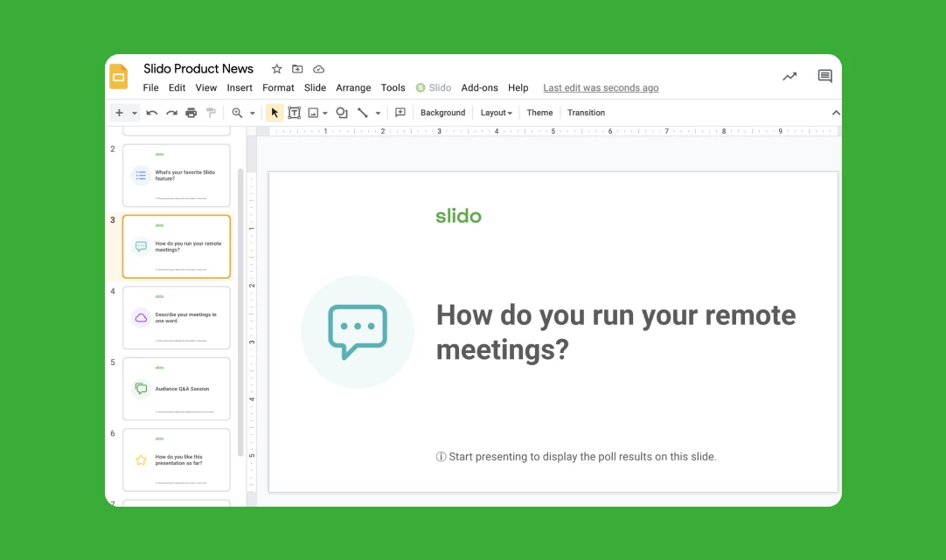
Task: Open the View menu
Action: click(205, 87)
